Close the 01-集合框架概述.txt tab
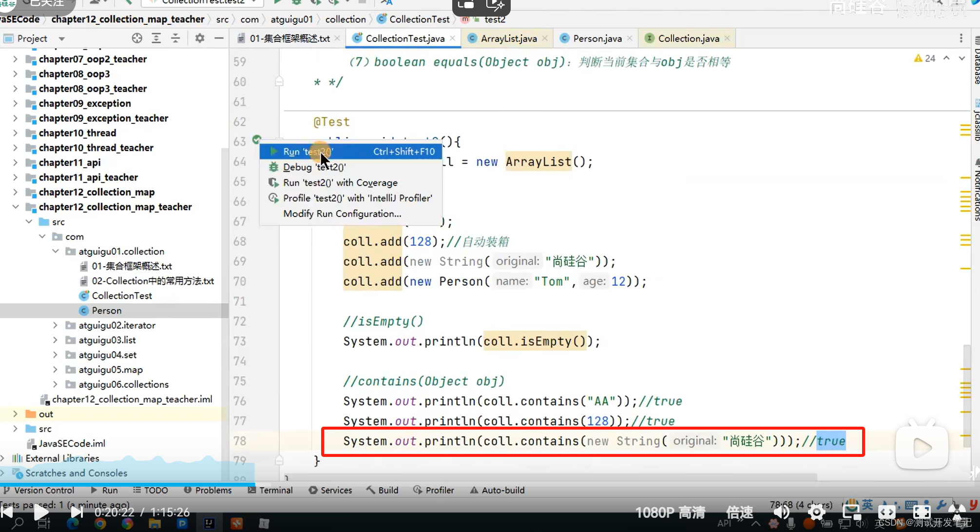The height and width of the screenshot is (532, 980). (337, 38)
